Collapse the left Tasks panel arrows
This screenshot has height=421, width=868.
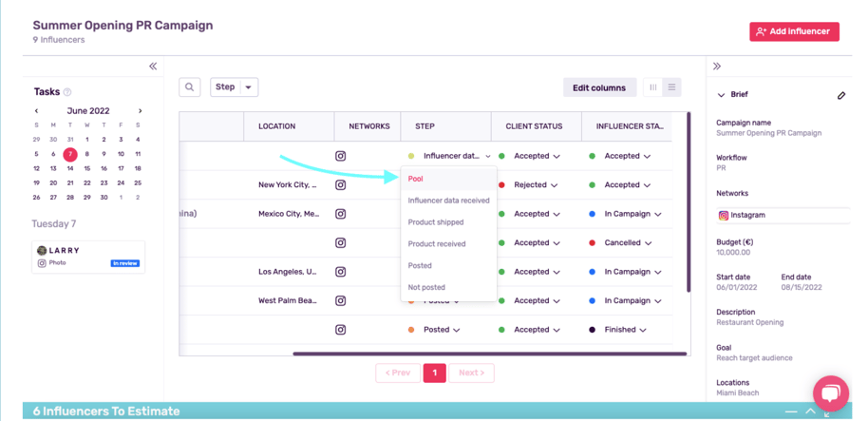coord(153,67)
